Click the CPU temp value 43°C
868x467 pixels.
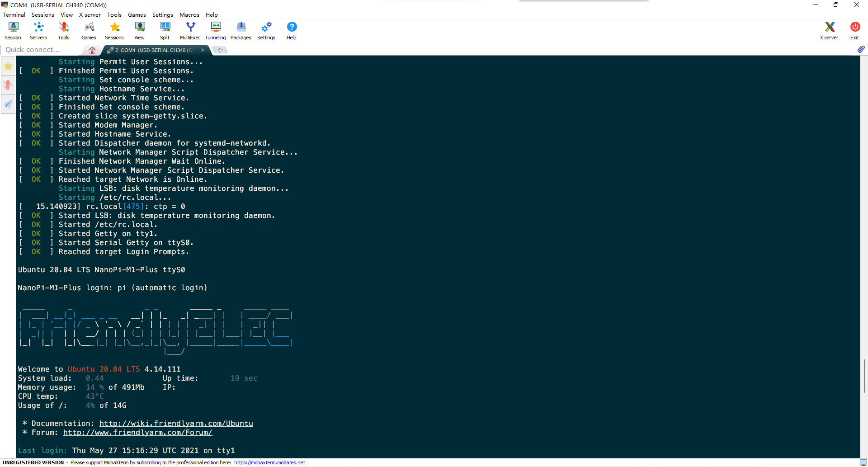click(95, 396)
